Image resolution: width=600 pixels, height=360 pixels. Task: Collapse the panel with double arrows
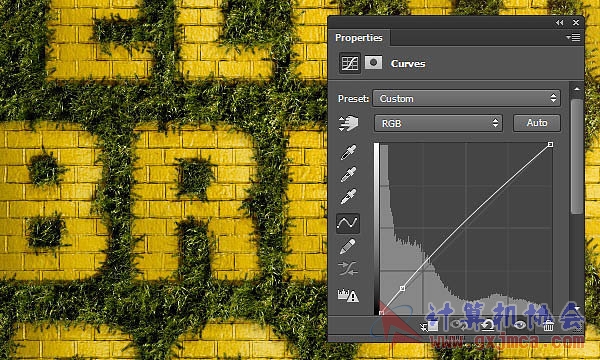[x=559, y=23]
